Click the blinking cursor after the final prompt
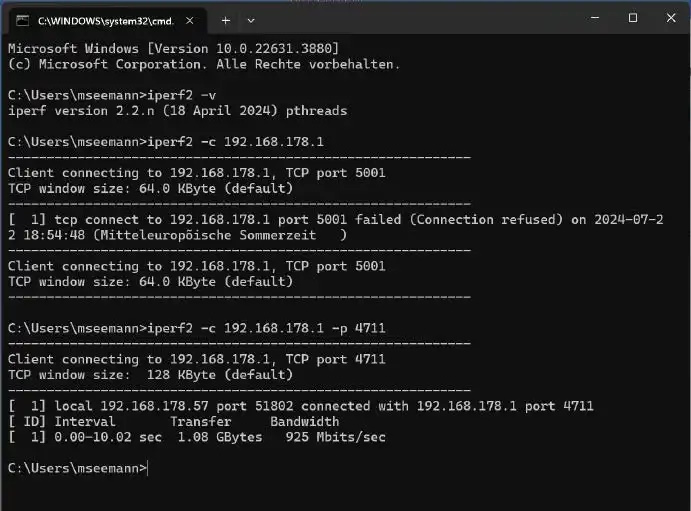The height and width of the screenshot is (511, 691). tap(148, 468)
